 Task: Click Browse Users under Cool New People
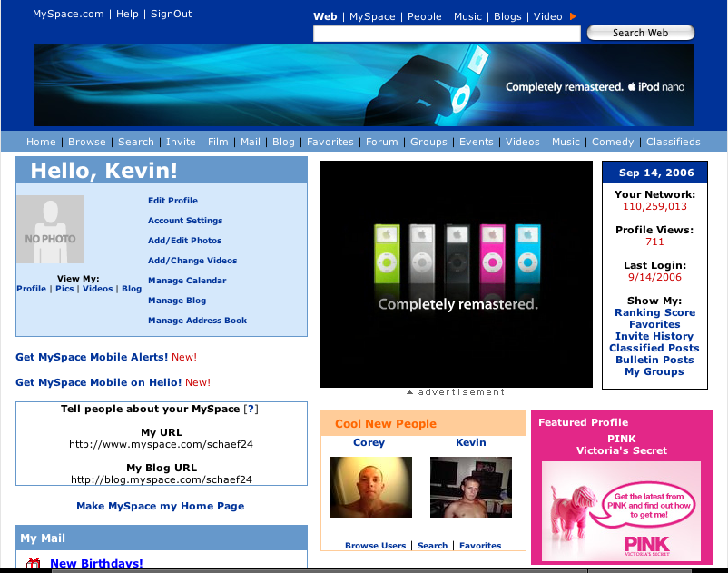(x=375, y=546)
